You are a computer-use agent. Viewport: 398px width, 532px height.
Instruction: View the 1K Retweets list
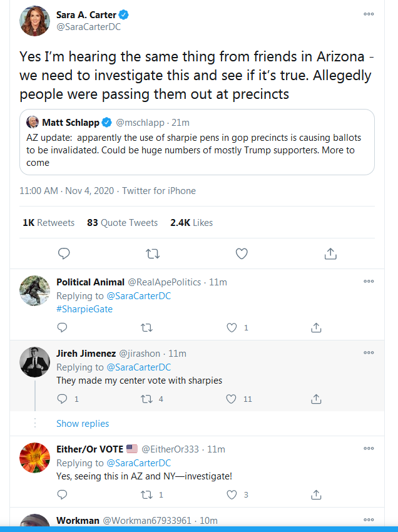coord(48,223)
